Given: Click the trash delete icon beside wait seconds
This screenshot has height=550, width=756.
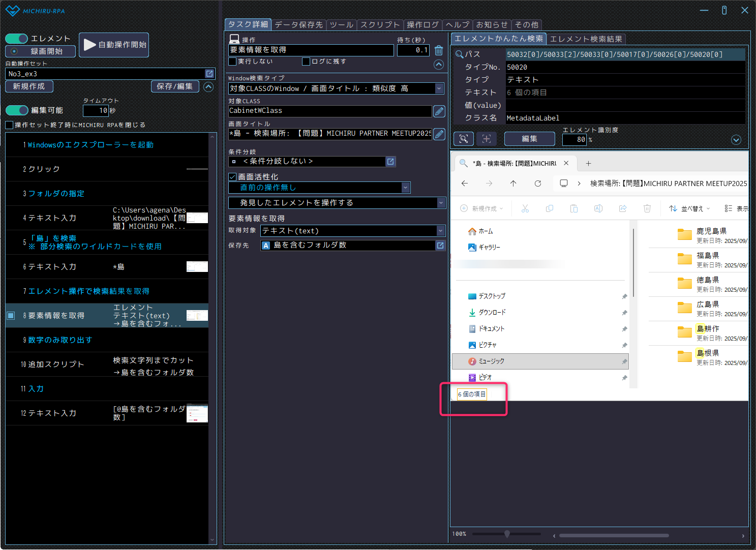Looking at the screenshot, I should (439, 50).
